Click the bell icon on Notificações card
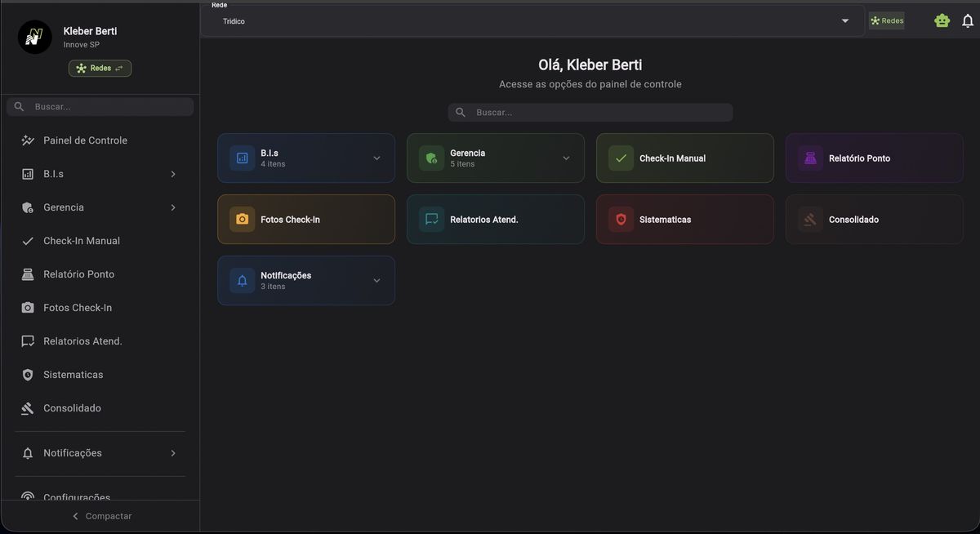980x534 pixels. coord(241,280)
